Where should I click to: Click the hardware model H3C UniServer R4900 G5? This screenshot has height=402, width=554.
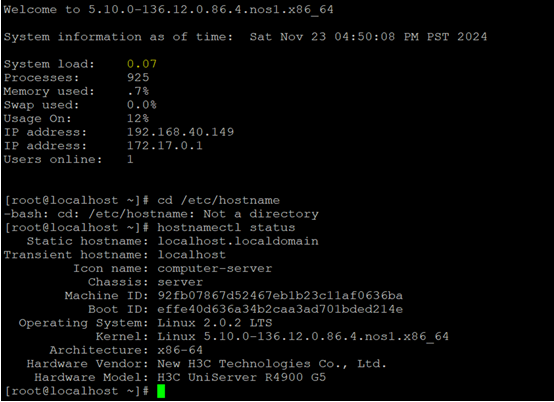241,377
